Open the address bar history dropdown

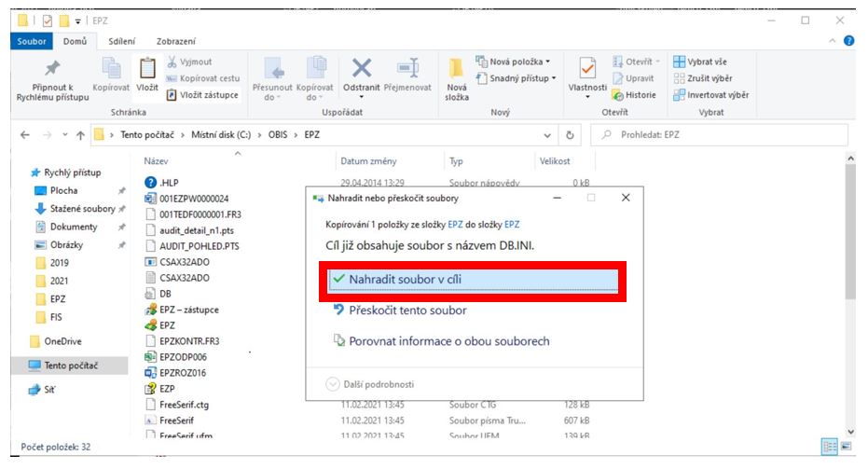(547, 135)
